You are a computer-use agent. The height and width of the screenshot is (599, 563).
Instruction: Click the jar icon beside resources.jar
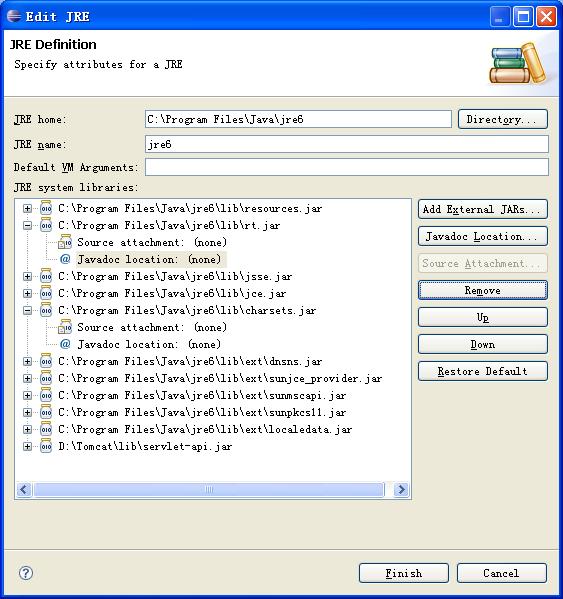tap(46, 208)
